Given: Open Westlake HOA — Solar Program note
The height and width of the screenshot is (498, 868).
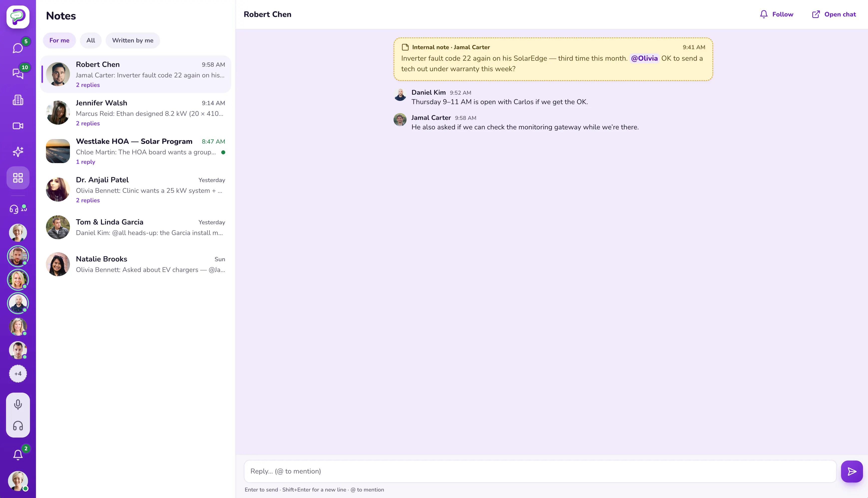Looking at the screenshot, I should 136,151.
